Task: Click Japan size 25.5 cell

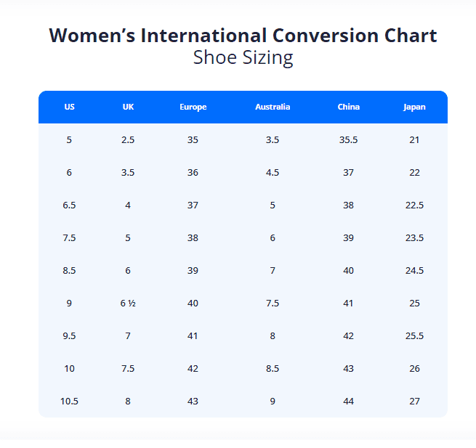Action: (x=414, y=335)
